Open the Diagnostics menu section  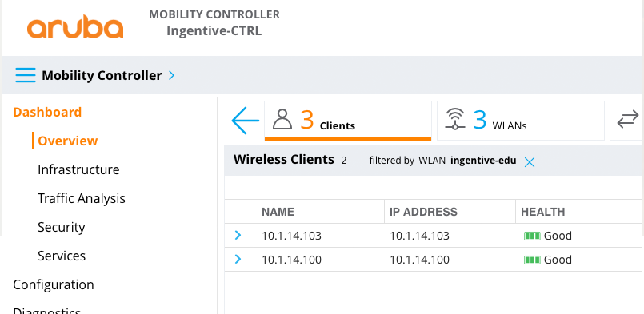(x=47, y=310)
